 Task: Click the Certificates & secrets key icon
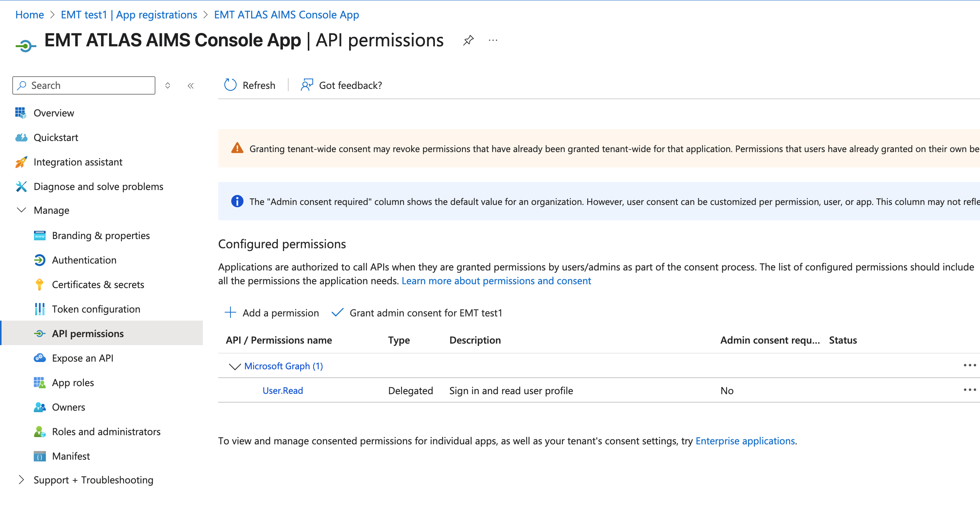39,285
